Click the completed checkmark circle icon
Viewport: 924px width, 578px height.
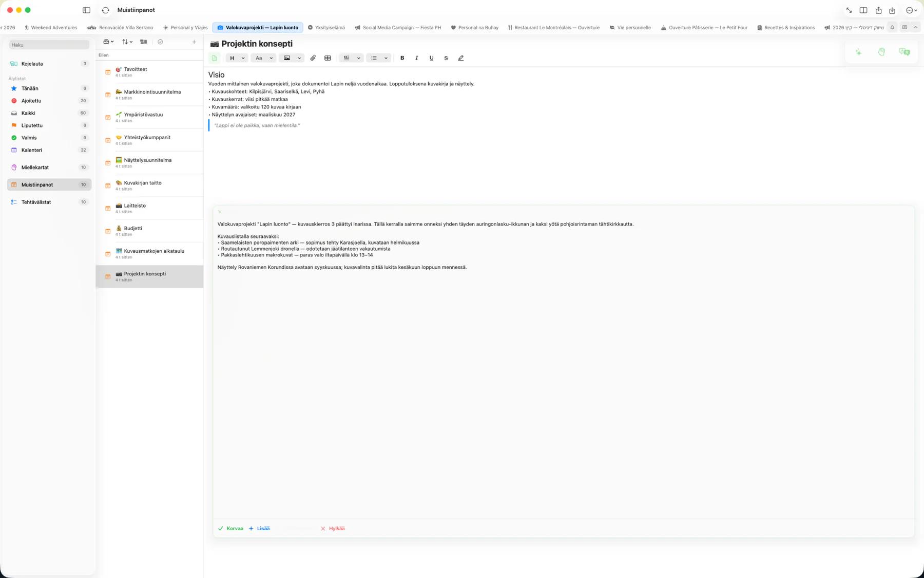tap(160, 42)
